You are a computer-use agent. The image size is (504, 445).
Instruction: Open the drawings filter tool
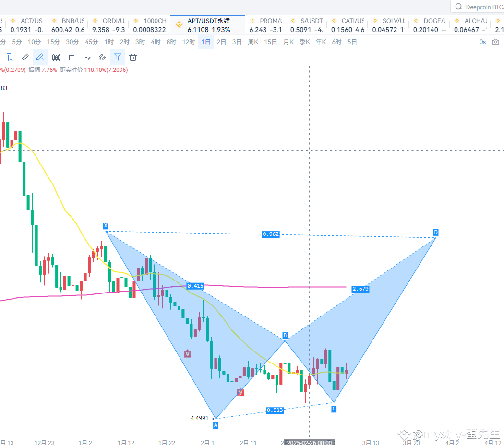(118, 57)
